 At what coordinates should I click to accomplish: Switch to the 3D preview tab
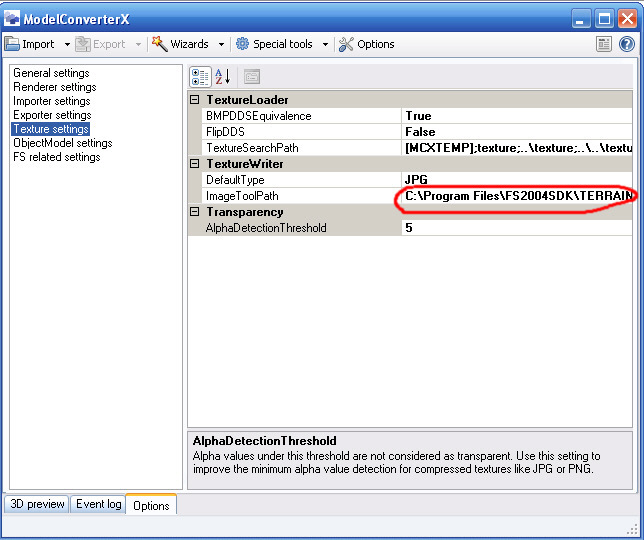[x=37, y=504]
